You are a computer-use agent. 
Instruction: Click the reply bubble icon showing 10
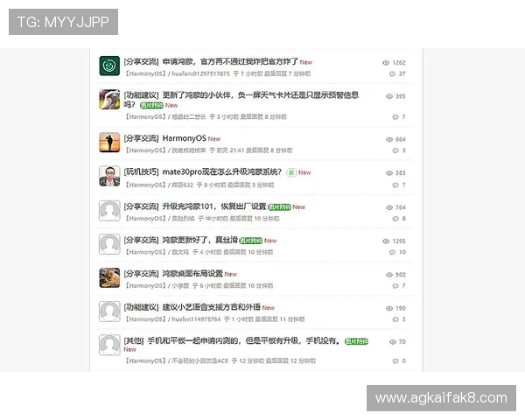(392, 252)
